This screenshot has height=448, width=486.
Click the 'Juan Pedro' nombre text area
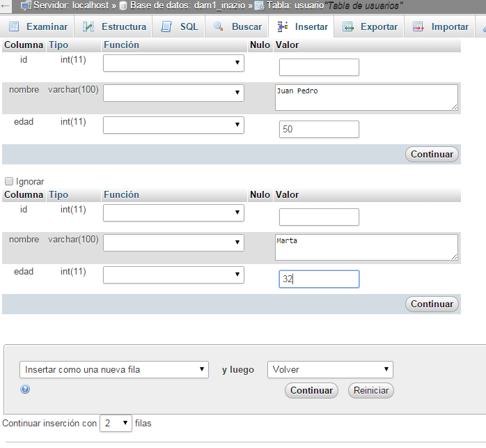(366, 98)
